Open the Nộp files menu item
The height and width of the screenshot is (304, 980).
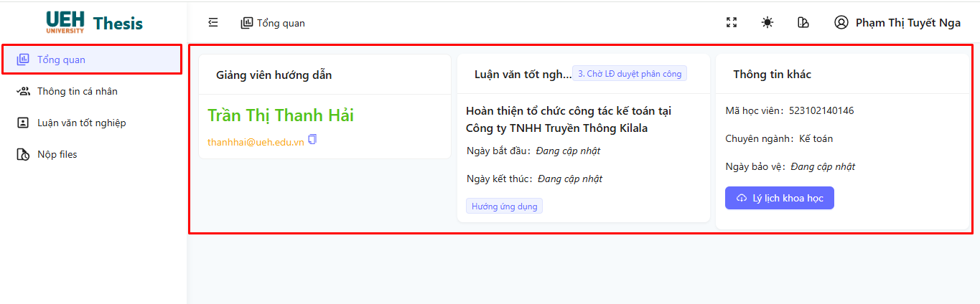tap(57, 154)
